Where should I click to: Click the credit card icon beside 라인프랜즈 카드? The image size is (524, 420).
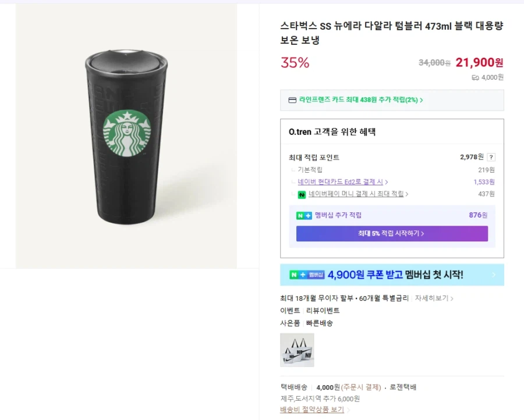[292, 99]
